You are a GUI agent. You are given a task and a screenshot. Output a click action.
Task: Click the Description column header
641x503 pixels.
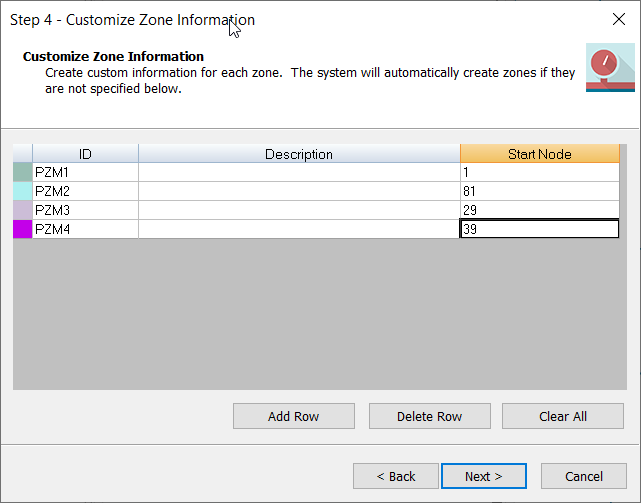[x=298, y=154]
